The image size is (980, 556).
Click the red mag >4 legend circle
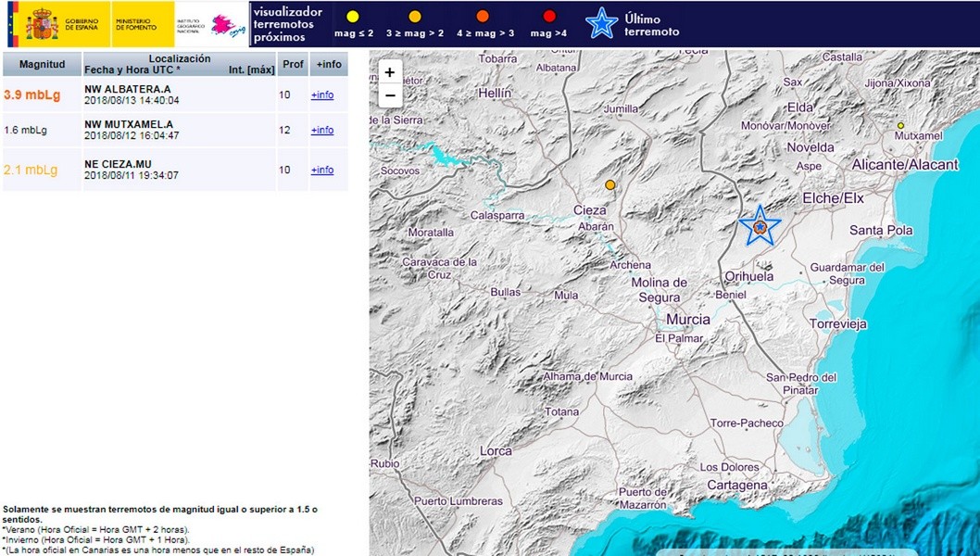click(x=548, y=17)
